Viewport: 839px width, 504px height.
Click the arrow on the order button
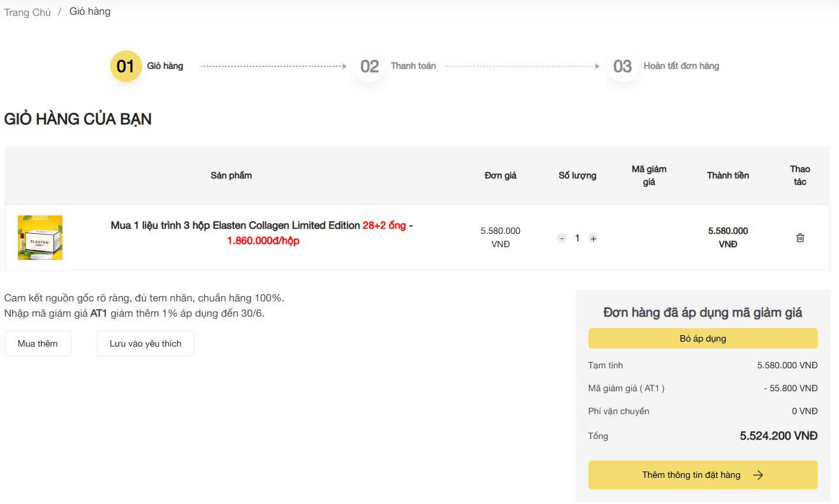758,475
